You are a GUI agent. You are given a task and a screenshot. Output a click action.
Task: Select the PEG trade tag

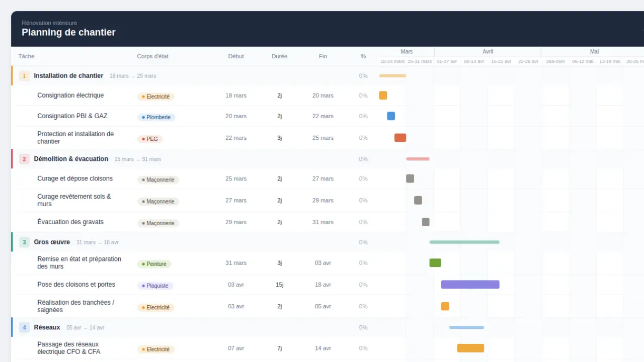[150, 139]
